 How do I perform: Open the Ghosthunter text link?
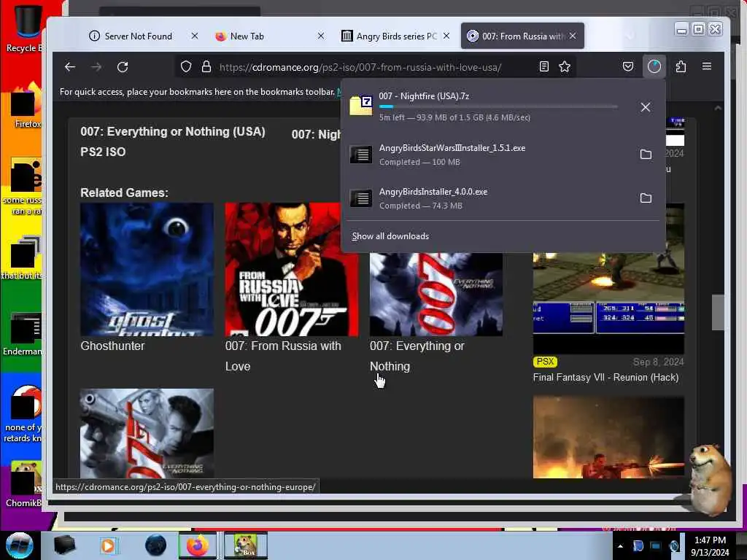coord(112,346)
